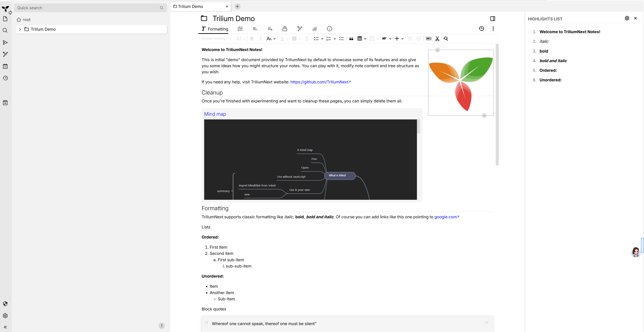This screenshot has width=644, height=332.
Task: Open Highlights List settings gear
Action: pos(627,18)
